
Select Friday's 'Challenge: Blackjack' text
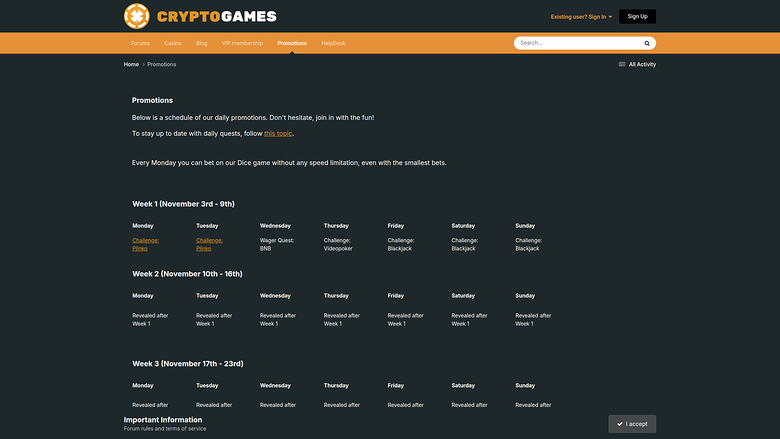click(401, 244)
